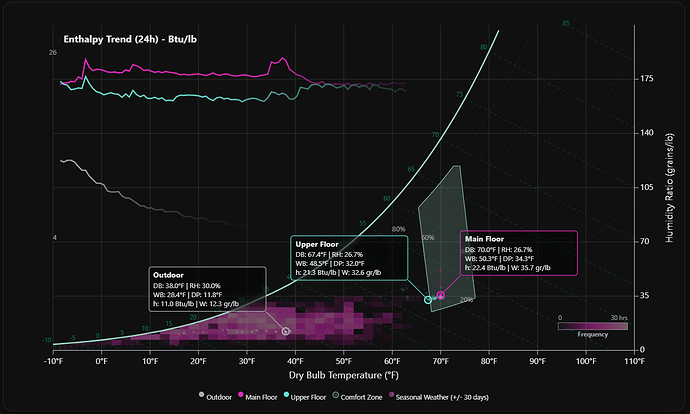Click the Upper Floor readings tooltip box

pyautogui.click(x=348, y=257)
